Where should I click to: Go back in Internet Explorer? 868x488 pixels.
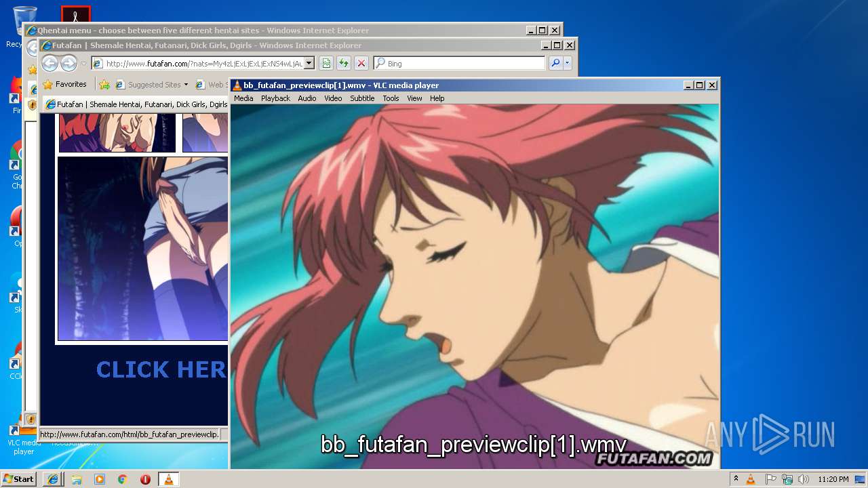coord(50,63)
